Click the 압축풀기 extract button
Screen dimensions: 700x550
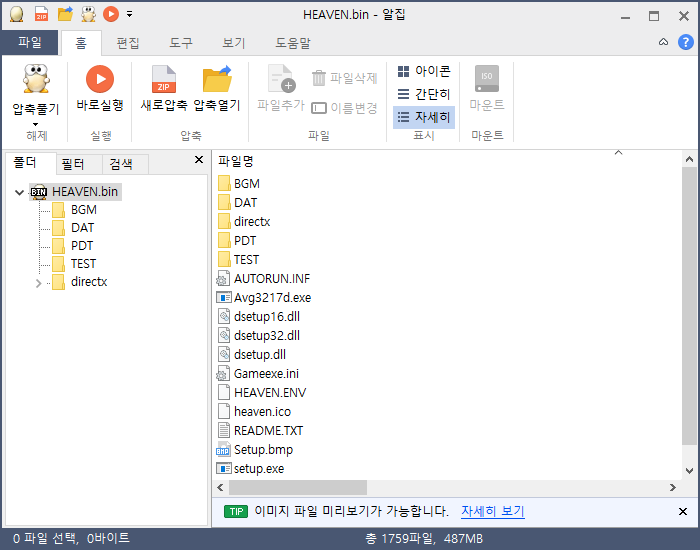pyautogui.click(x=36, y=89)
